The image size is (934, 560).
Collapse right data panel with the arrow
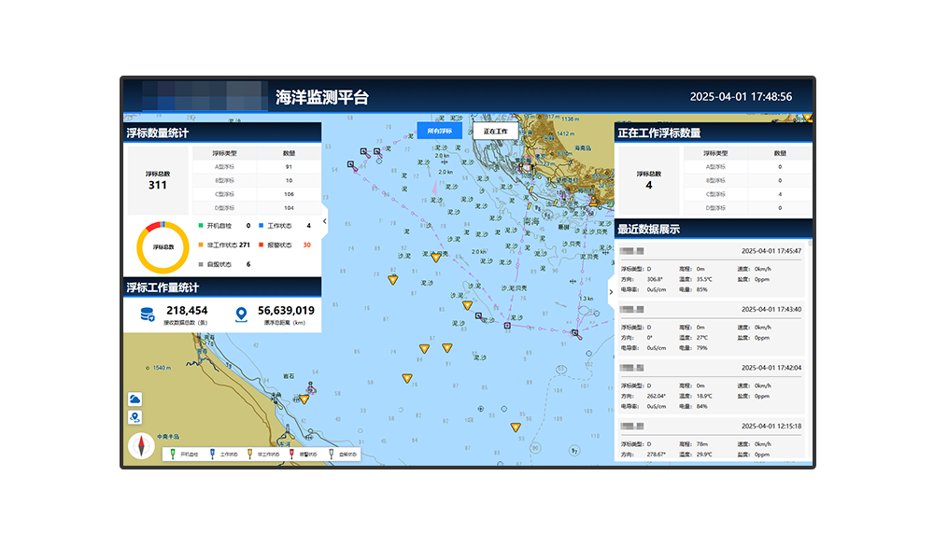click(611, 292)
